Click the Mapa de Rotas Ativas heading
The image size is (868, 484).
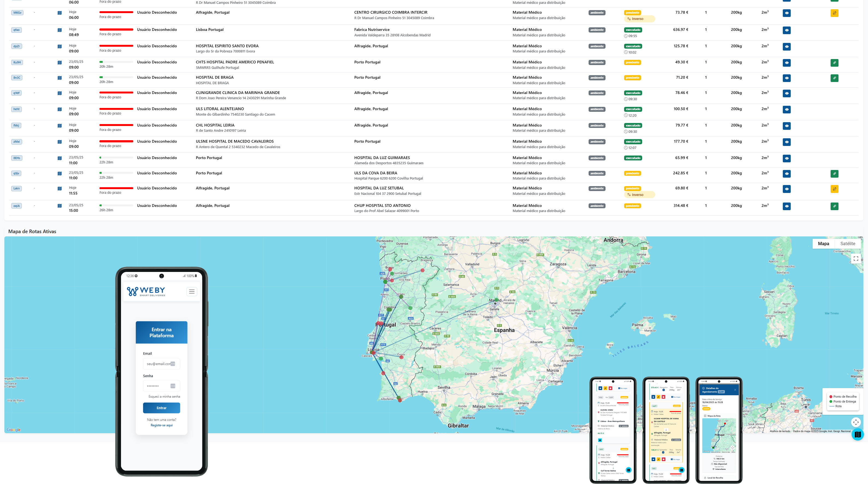coord(32,231)
